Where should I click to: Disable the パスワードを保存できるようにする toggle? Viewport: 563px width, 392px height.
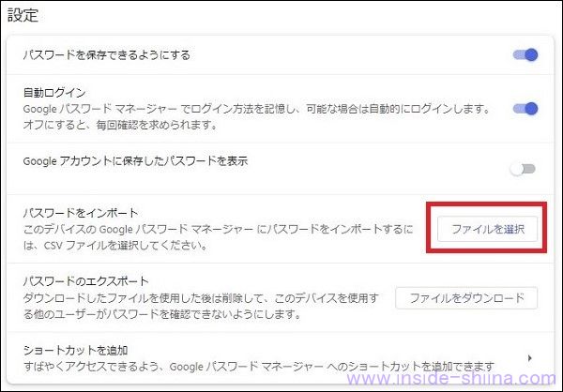point(525,55)
